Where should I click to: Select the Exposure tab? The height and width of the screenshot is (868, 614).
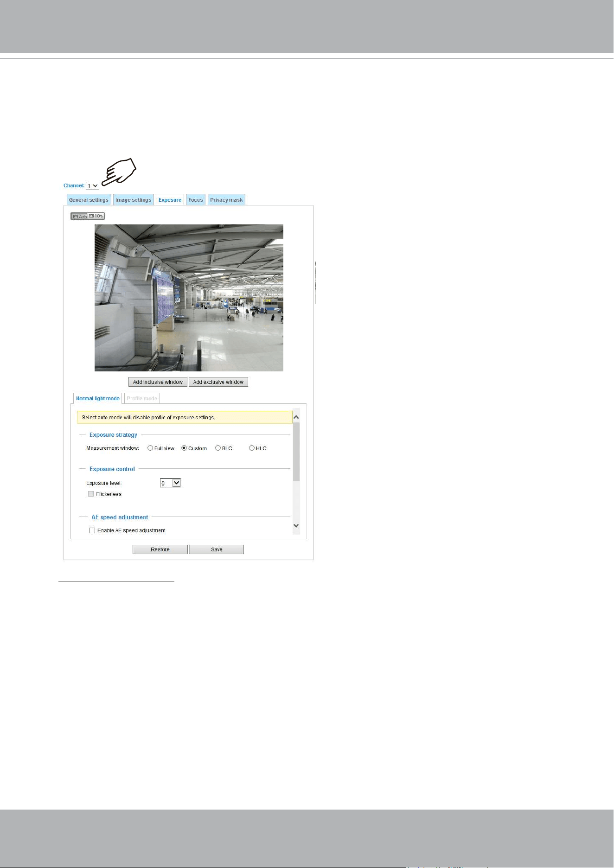pyautogui.click(x=170, y=200)
